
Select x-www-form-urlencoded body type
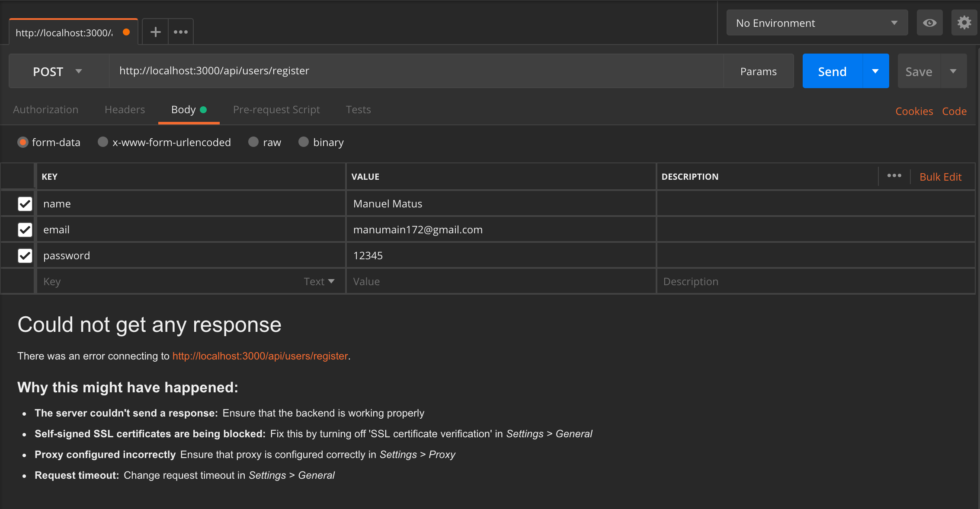(103, 142)
